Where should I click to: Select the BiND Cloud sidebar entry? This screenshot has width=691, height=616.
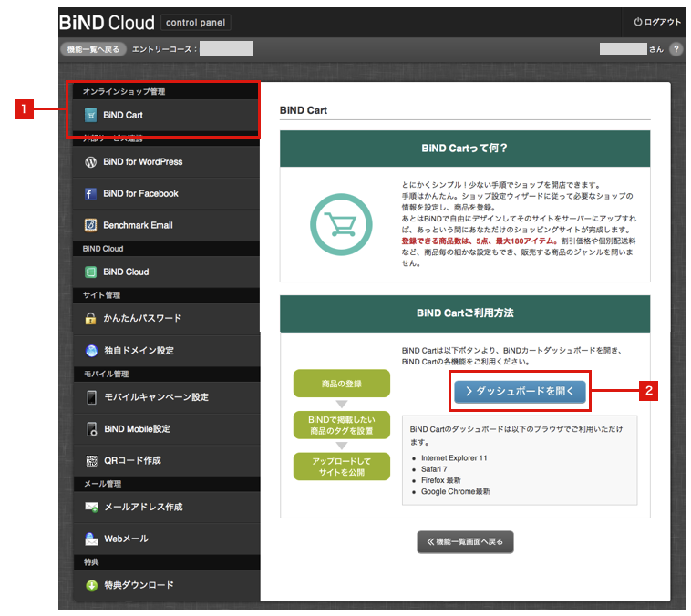pos(166,272)
